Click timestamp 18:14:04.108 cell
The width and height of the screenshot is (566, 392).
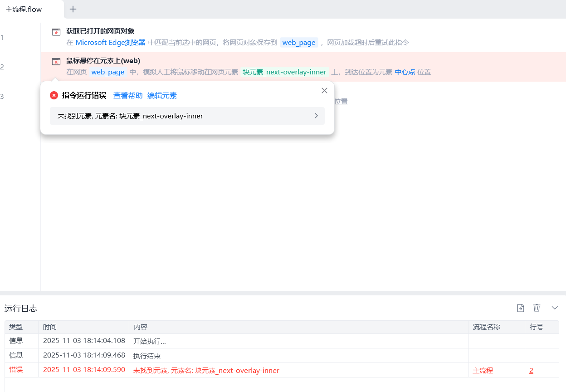pyautogui.click(x=84, y=341)
